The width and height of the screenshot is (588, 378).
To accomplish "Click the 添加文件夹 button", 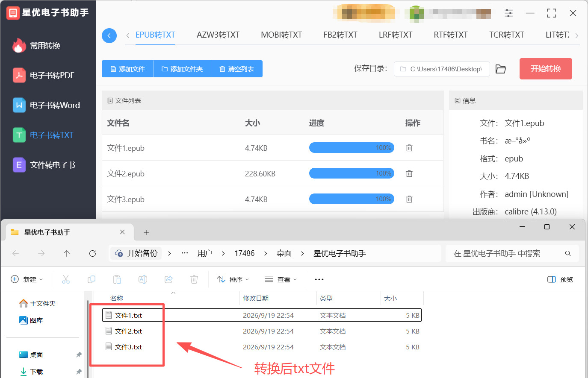I will pyautogui.click(x=182, y=69).
